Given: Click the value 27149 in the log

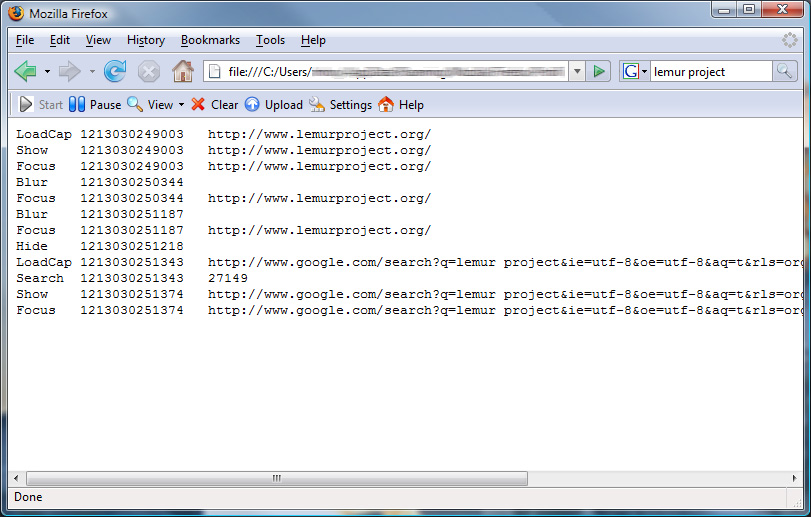Looking at the screenshot, I should [228, 278].
